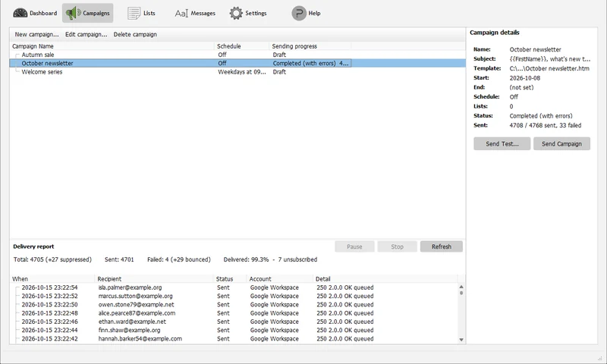Screen dimensions: 607x364
Task: Click the scrollbar down arrow in delivery report
Action: [461, 340]
